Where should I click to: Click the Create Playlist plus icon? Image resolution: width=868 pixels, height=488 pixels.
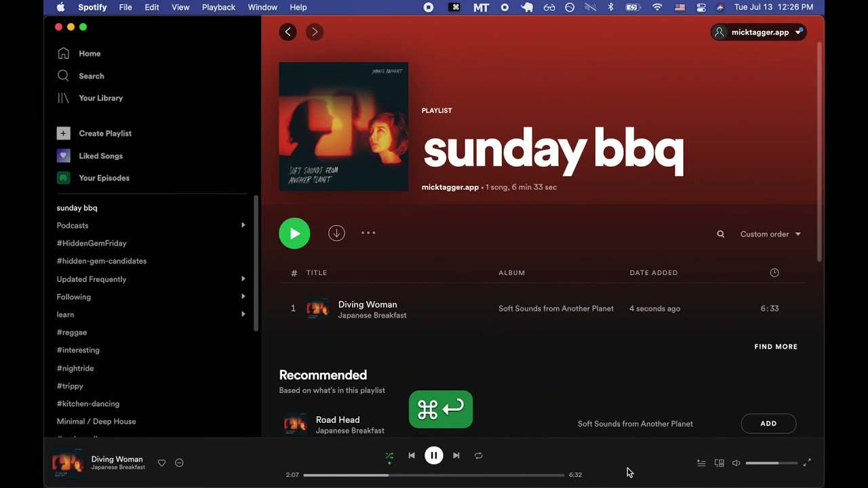63,134
